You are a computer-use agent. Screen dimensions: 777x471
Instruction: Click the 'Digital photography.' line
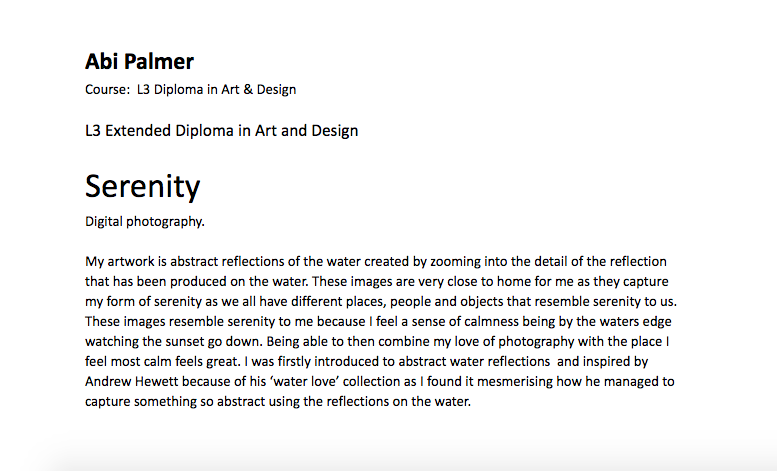[145, 221]
